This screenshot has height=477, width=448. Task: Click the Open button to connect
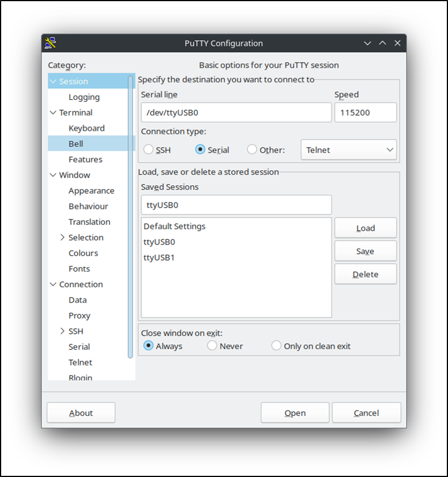click(x=295, y=412)
